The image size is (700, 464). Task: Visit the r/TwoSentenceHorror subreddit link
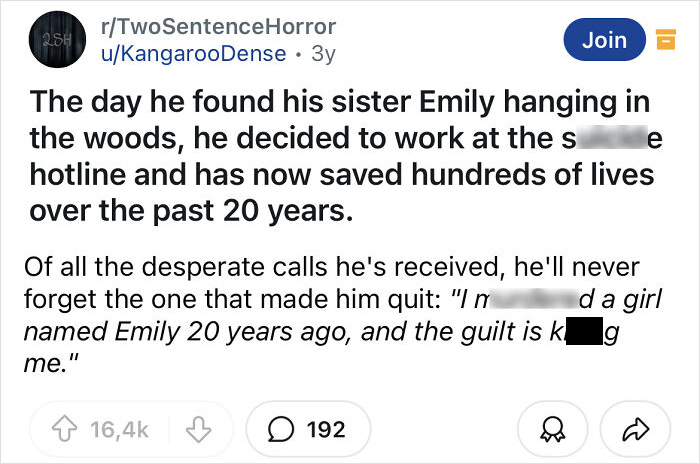[219, 26]
